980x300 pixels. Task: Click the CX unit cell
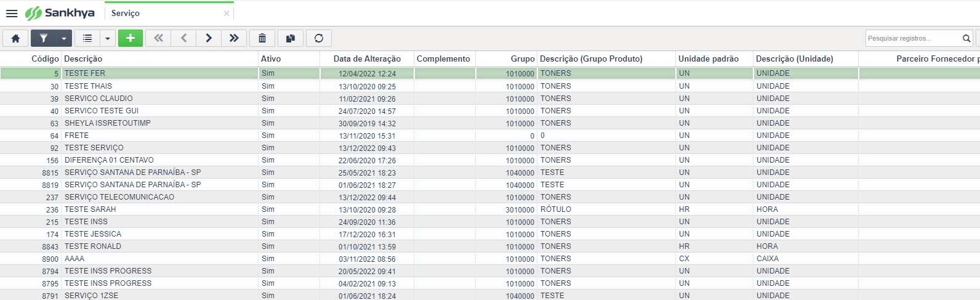click(714, 259)
